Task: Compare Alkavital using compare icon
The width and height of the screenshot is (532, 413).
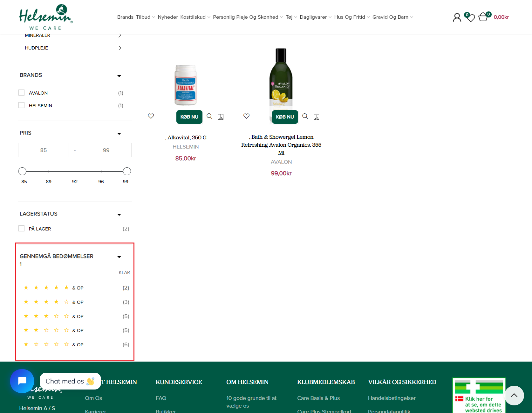Action: point(221,117)
